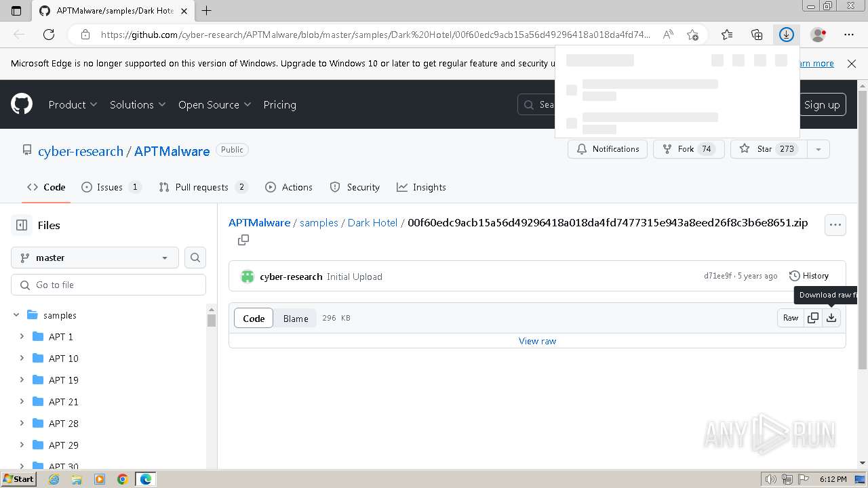Image resolution: width=868 pixels, height=488 pixels.
Task: Open the Actions tab
Action: tap(289, 187)
